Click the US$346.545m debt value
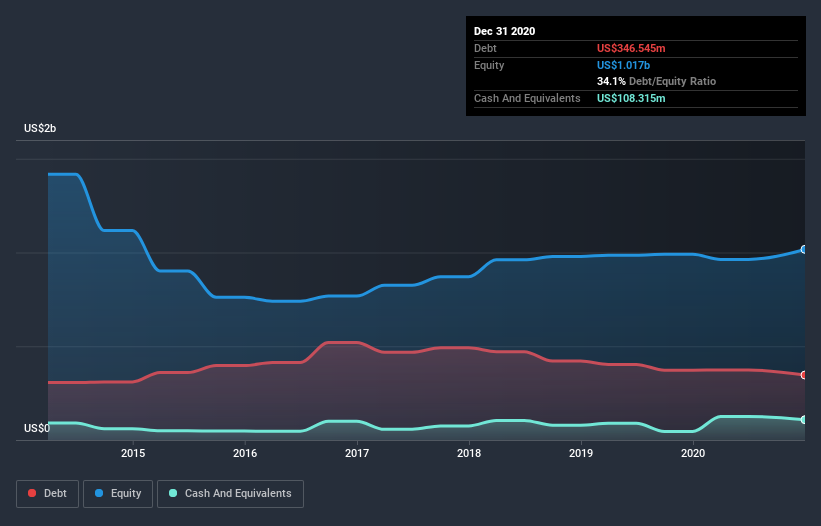821x526 pixels. 631,48
